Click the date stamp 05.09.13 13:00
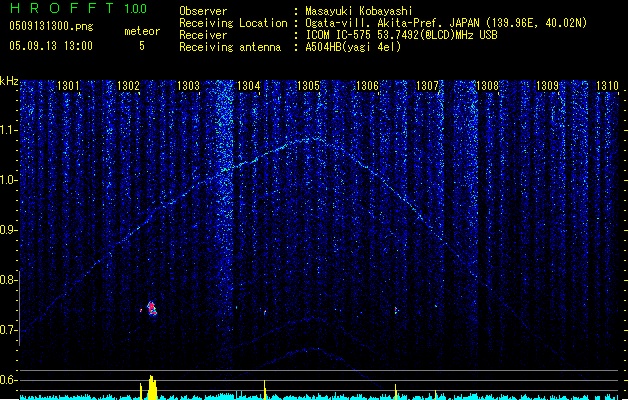This screenshot has width=629, height=400. click(x=51, y=46)
